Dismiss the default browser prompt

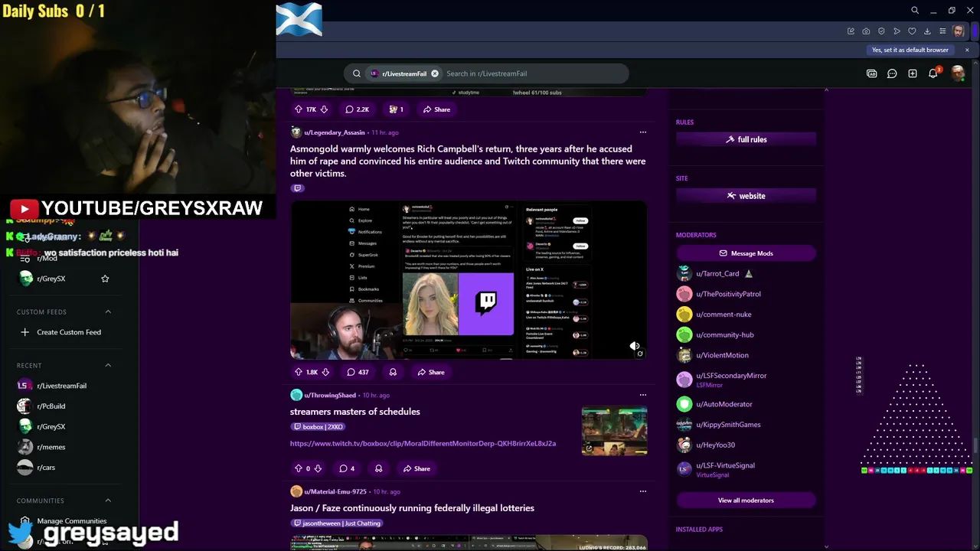click(x=967, y=50)
